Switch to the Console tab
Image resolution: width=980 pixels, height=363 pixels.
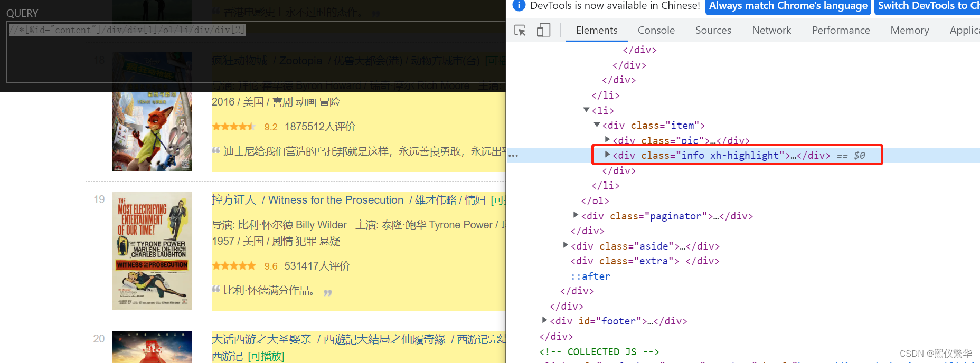(x=656, y=30)
